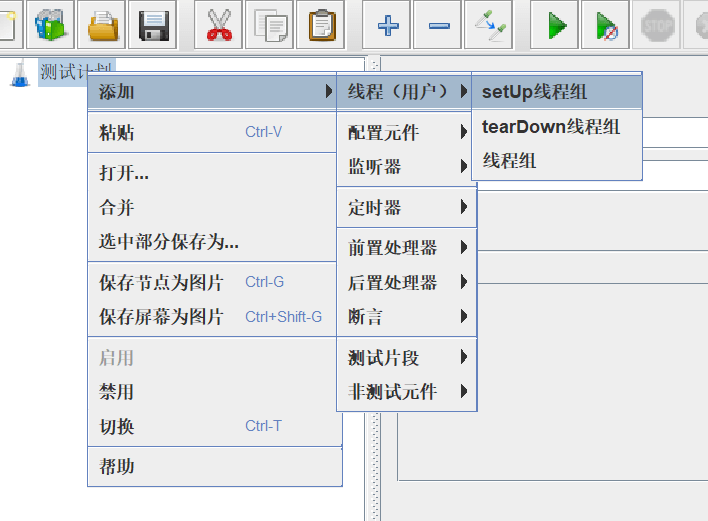This screenshot has height=521, width=708.
Task: Expand all nodes with plus icon
Action: pyautogui.click(x=386, y=25)
